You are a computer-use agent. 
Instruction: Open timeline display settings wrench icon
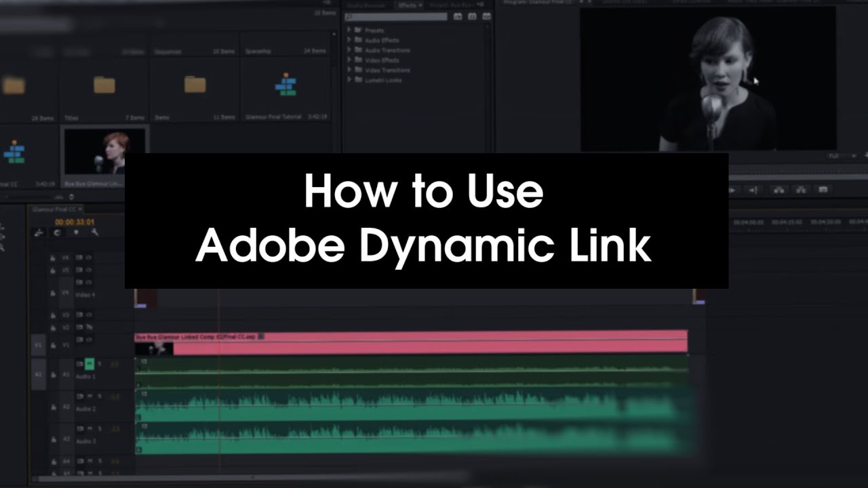coord(94,232)
